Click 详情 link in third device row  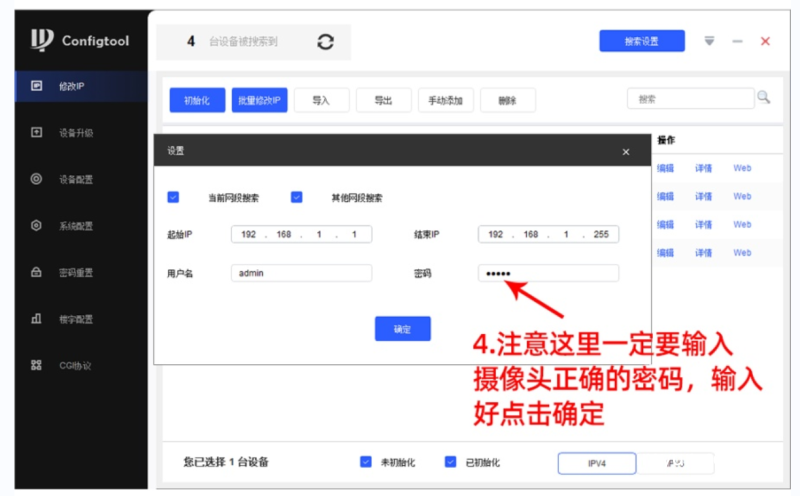tap(704, 224)
